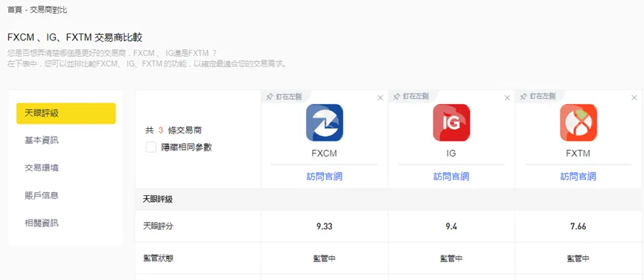The width and height of the screenshot is (644, 280).
Task: Go to the 首頁 breadcrumb link
Action: click(15, 10)
